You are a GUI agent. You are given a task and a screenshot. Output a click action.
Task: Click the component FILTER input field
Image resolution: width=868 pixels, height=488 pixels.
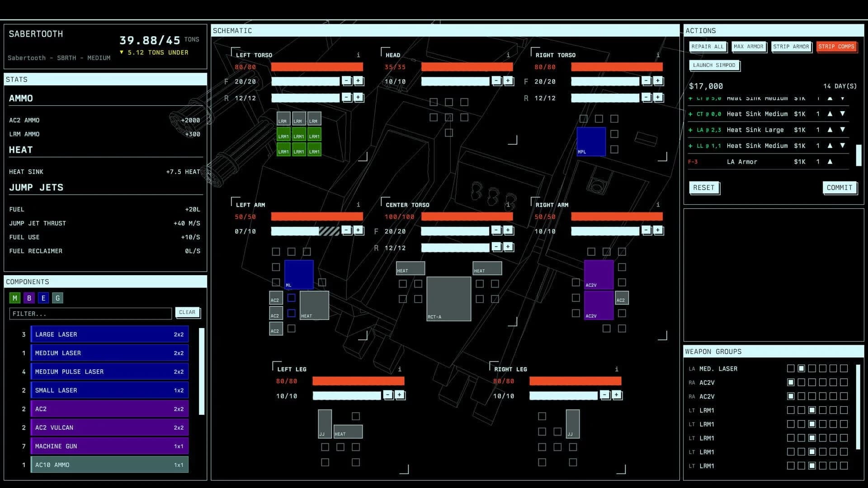(x=90, y=313)
